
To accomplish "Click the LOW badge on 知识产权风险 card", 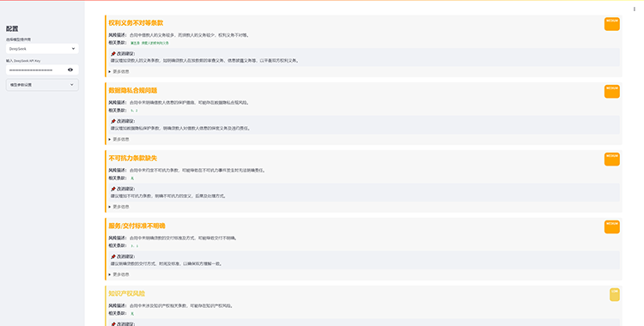I will tap(615, 294).
